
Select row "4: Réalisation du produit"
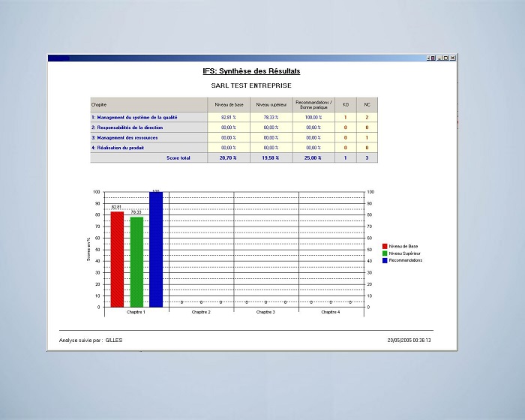point(234,147)
